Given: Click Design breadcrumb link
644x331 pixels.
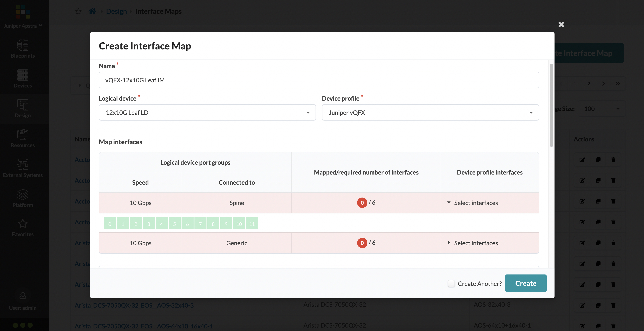Looking at the screenshot, I should [116, 11].
